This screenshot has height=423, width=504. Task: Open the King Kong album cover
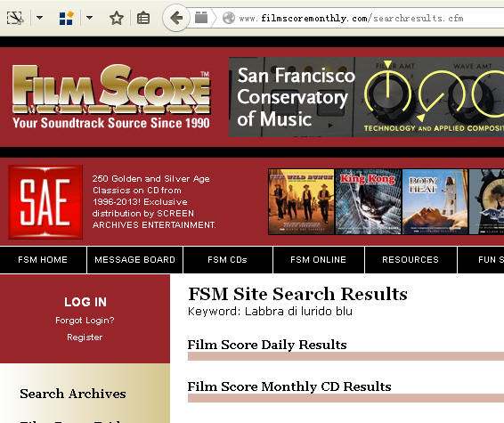tap(368, 201)
